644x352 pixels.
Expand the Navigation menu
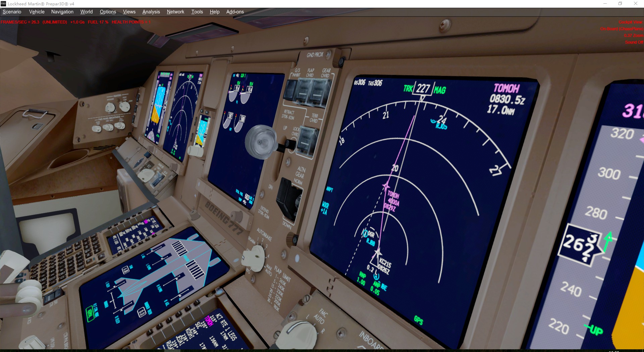62,12
